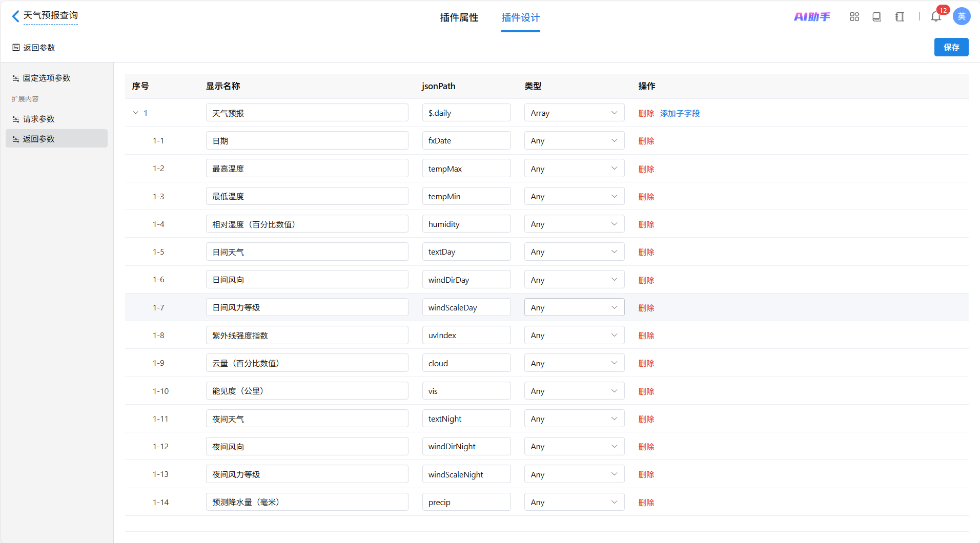
Task: Open type dropdown for the windScaleDay row
Action: point(574,307)
